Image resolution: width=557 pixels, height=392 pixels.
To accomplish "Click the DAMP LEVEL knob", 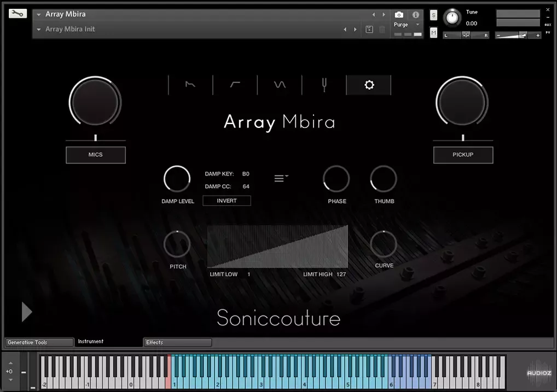I will (x=177, y=179).
